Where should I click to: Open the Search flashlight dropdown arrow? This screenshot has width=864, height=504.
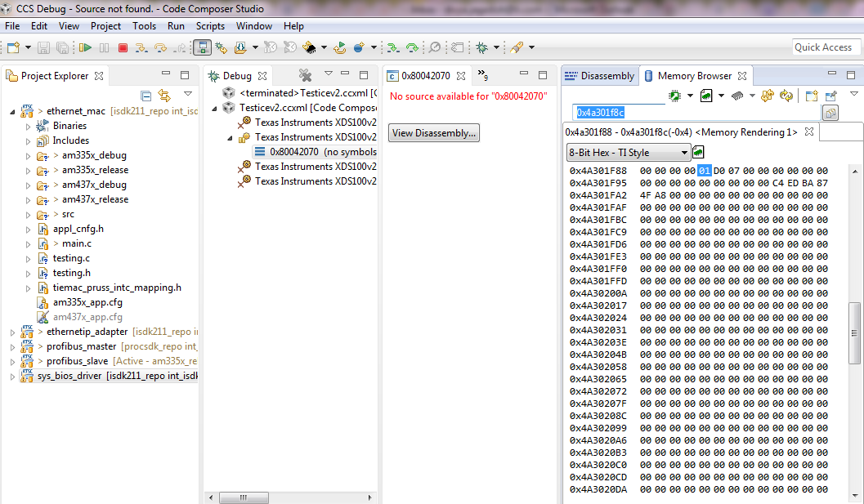click(532, 48)
